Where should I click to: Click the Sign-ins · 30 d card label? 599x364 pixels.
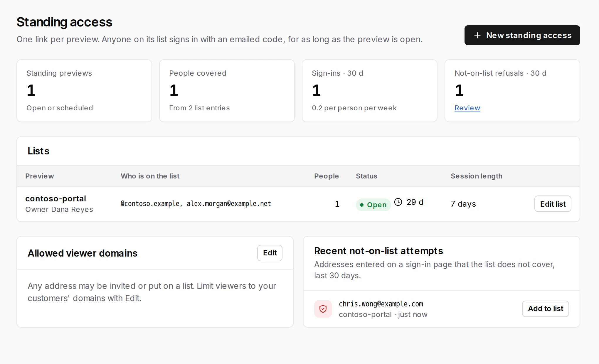pyautogui.click(x=337, y=73)
